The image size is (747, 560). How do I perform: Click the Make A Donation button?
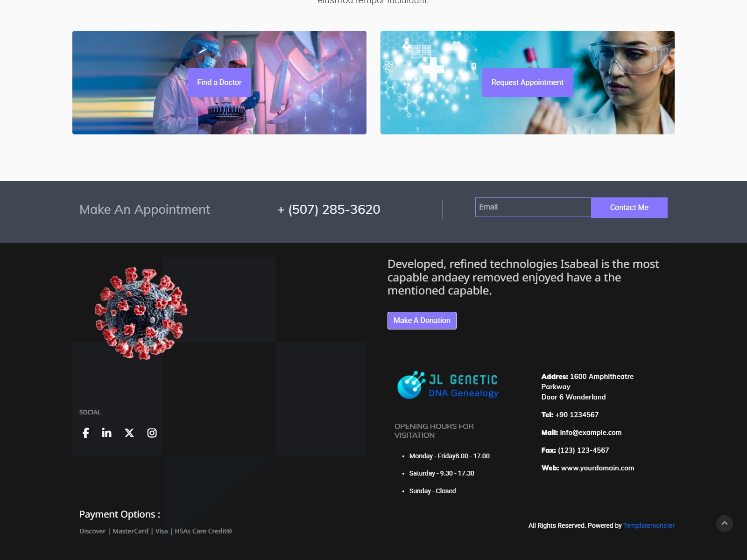click(422, 321)
